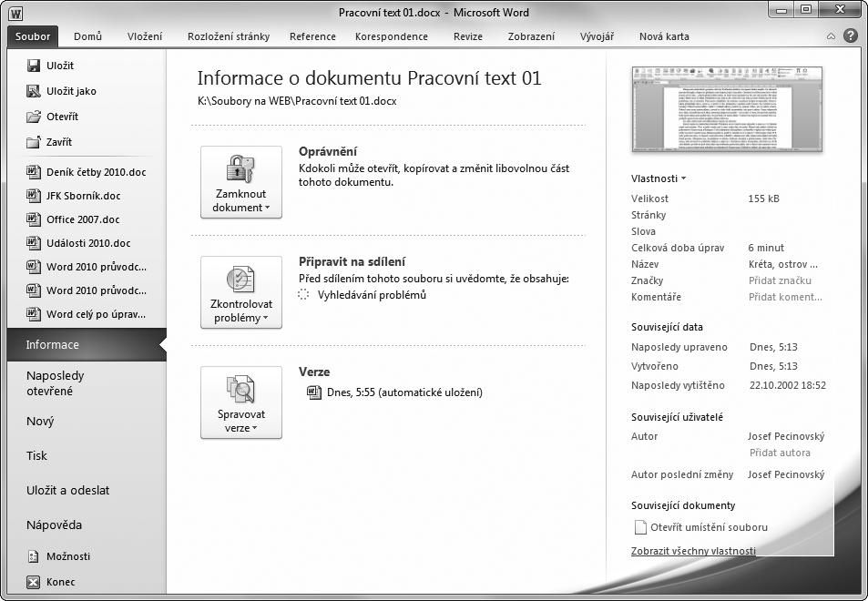868x601 pixels.
Task: Expand Zkontrolovat problémy dropdown button
Action: tap(240, 292)
